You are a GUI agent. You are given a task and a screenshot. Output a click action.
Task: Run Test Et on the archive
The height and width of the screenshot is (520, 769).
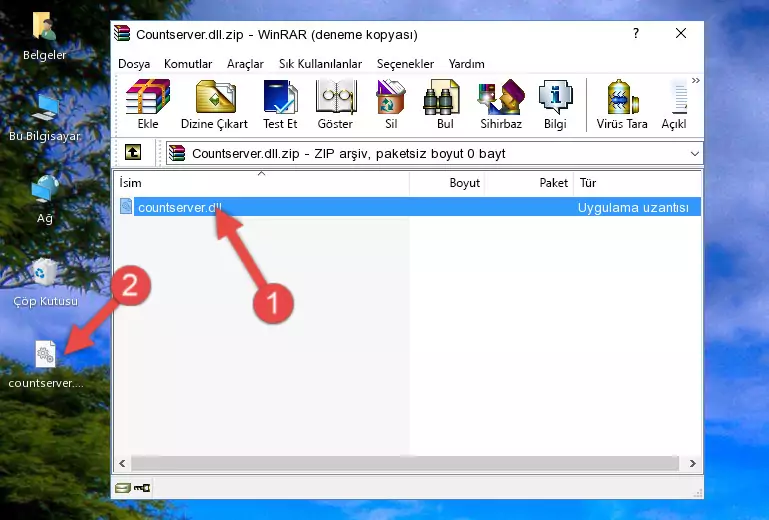(x=280, y=104)
